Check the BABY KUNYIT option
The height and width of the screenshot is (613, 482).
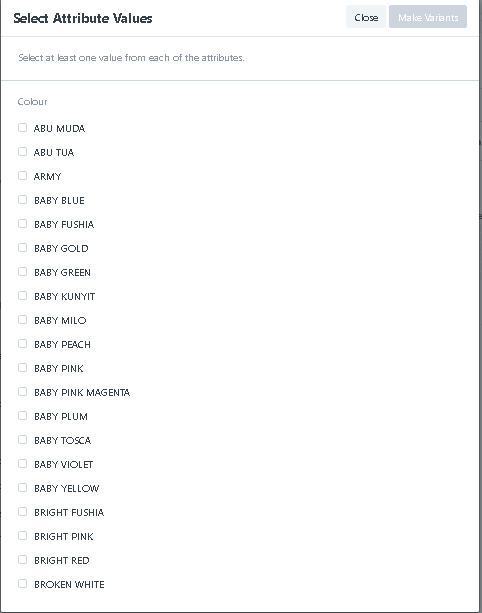22,296
